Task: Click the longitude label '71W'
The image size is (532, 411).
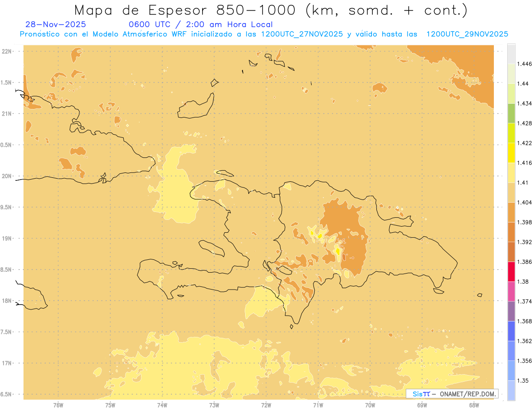Action: click(318, 404)
